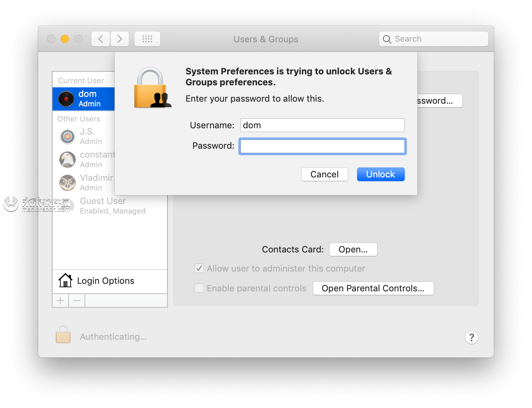Image resolution: width=532 pixels, height=408 pixels.
Task: Cancel the unlock dialog
Action: pyautogui.click(x=324, y=174)
